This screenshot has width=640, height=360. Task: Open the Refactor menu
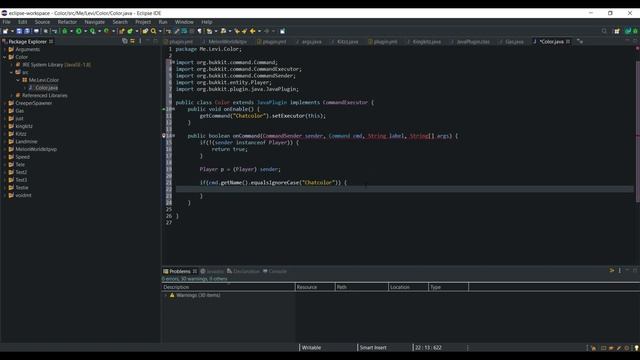pos(67,22)
